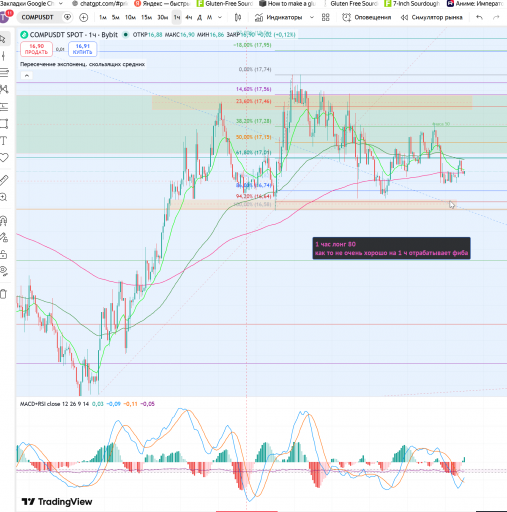Click the trash remove objects icon
Image resolution: width=507 pixels, height=512 pixels.
(3, 294)
